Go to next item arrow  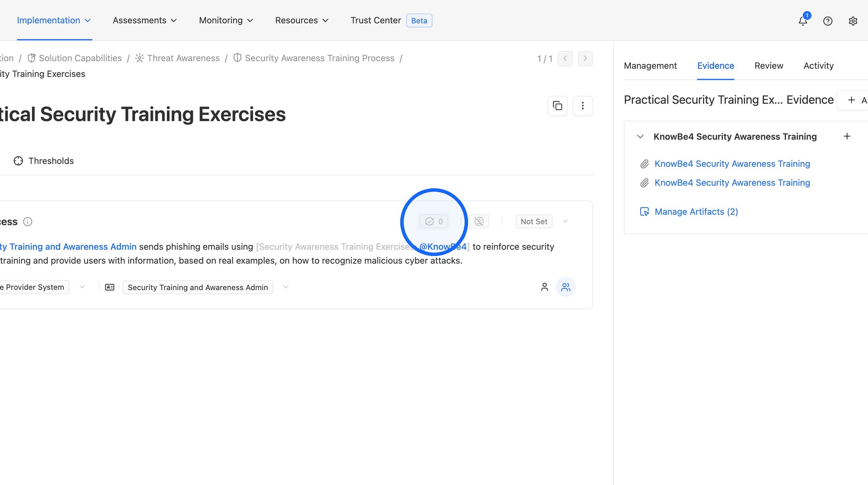(585, 59)
